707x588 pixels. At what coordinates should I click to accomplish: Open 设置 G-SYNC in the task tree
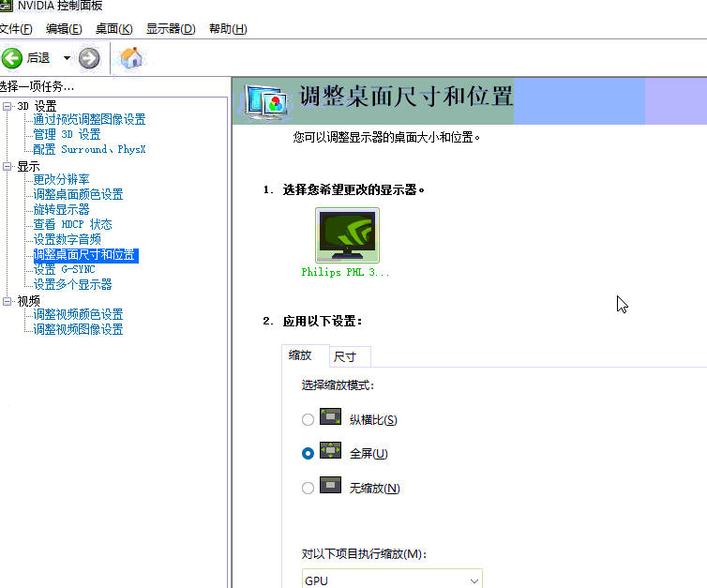tap(65, 269)
